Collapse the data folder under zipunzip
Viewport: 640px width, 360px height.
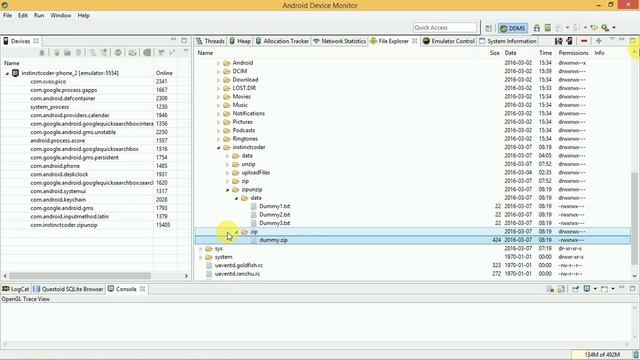pos(236,198)
